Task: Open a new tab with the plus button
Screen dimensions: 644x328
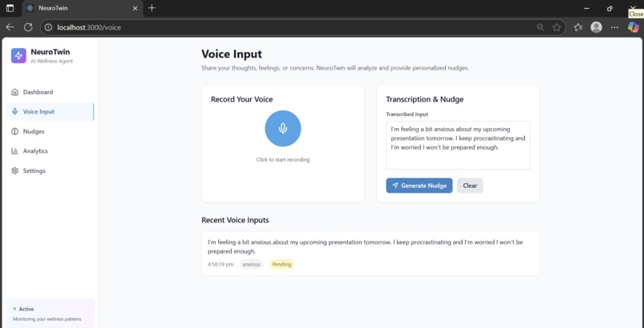Action: pyautogui.click(x=152, y=8)
